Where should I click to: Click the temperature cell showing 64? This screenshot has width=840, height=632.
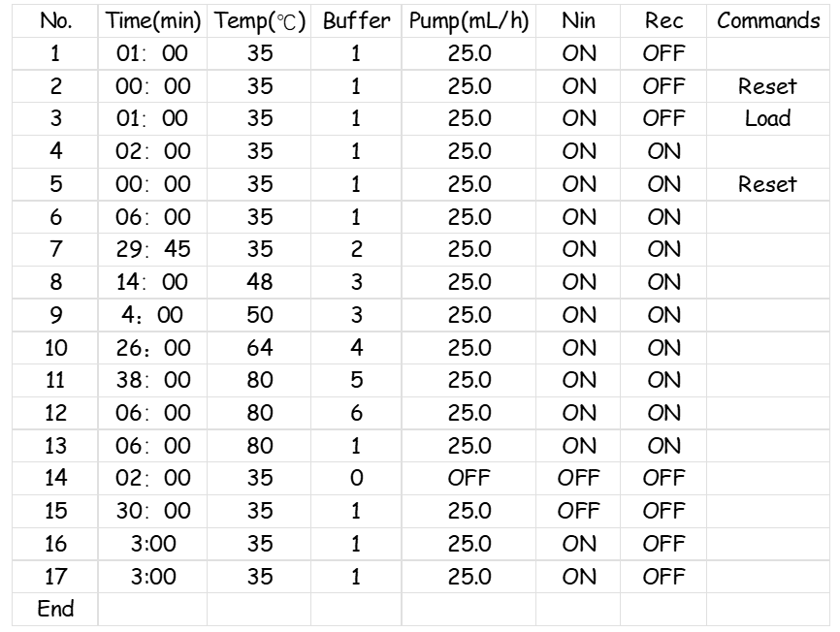coord(259,348)
